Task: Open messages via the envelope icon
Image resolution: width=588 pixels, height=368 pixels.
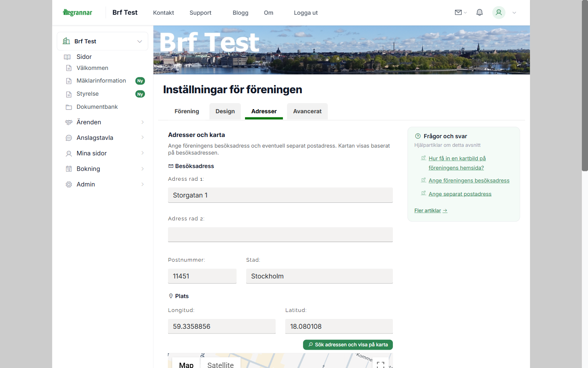Action: (458, 12)
